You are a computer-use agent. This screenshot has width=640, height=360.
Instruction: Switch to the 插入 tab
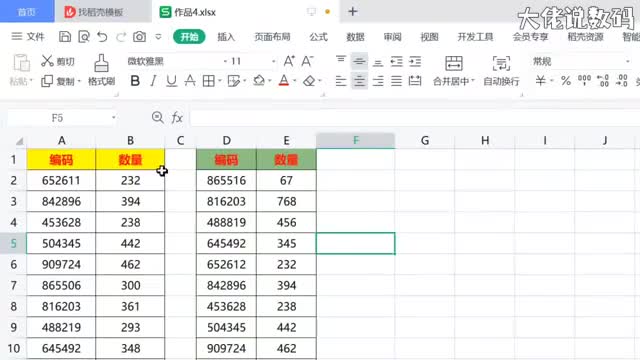pyautogui.click(x=226, y=37)
